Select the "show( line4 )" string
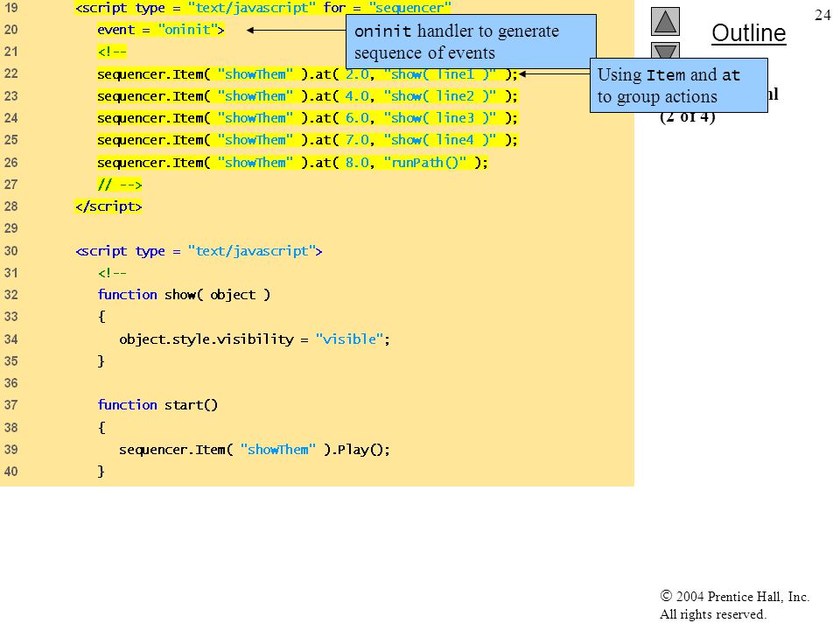The image size is (840, 630). coord(440,140)
